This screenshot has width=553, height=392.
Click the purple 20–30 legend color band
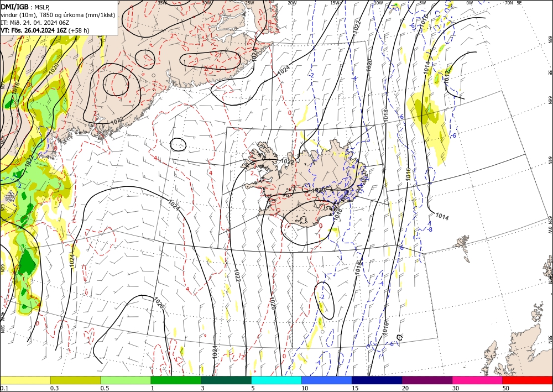427,380
